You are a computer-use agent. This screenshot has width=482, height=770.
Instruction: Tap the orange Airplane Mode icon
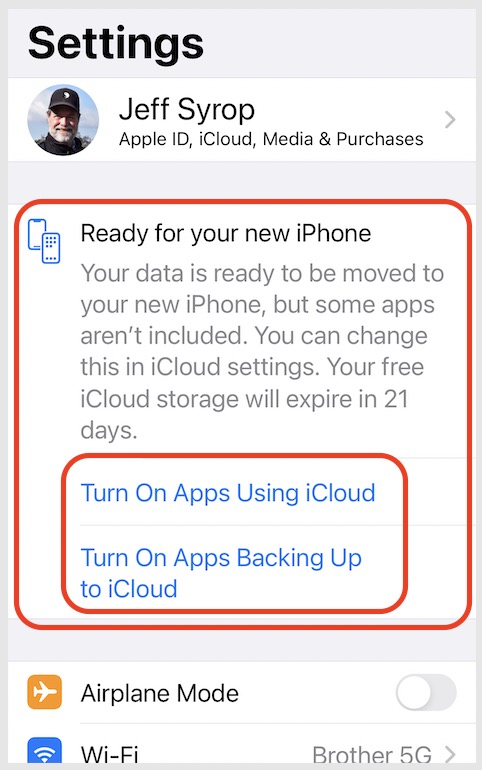click(x=45, y=692)
